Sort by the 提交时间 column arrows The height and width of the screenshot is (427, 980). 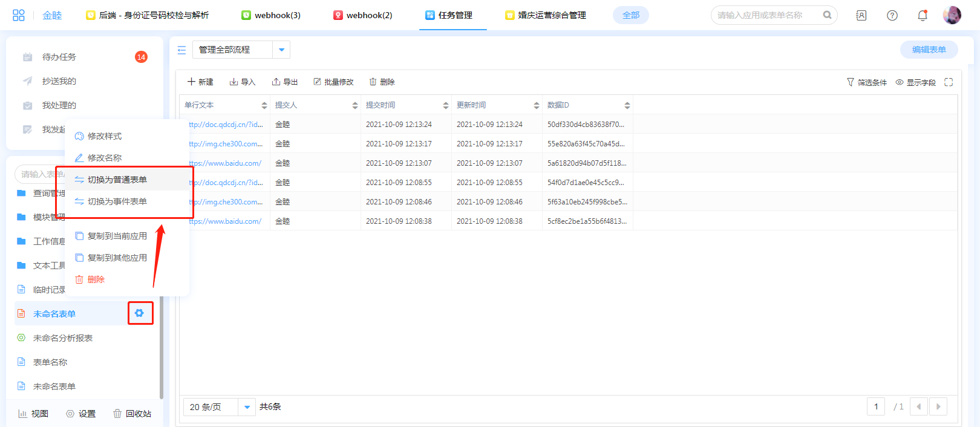(x=445, y=105)
